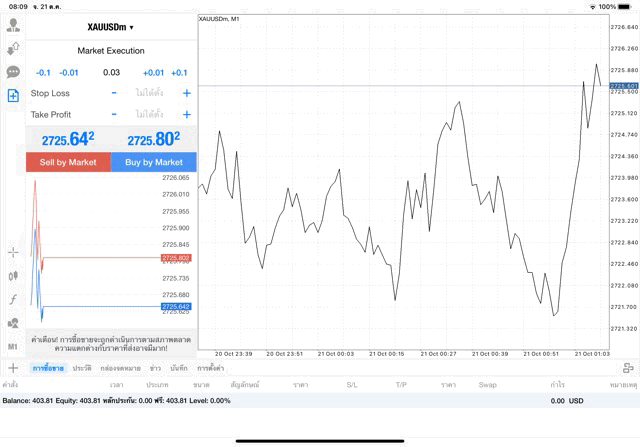Screen dimensions: 640x447
Task: Decrease Take Profit with minus button
Action: pos(114,115)
